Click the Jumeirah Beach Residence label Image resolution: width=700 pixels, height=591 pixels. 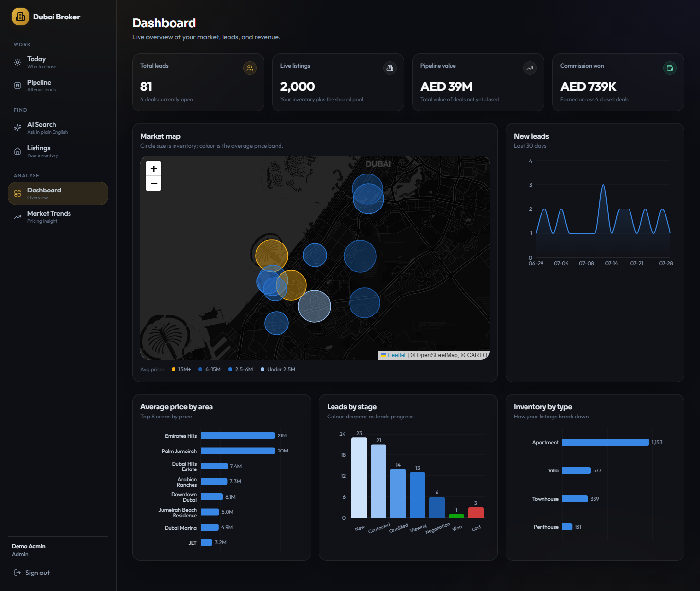178,513
